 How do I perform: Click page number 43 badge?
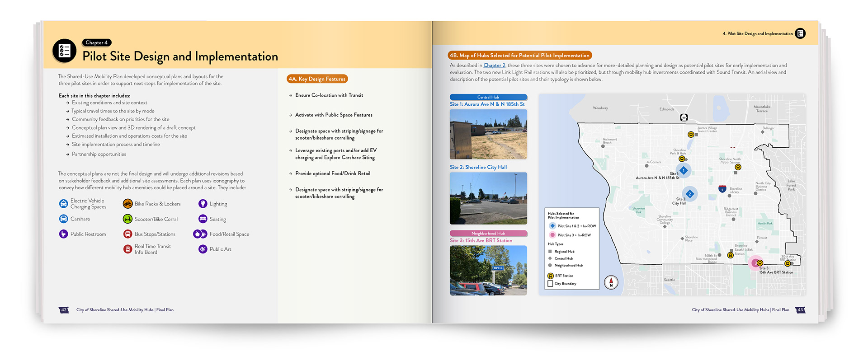[800, 310]
